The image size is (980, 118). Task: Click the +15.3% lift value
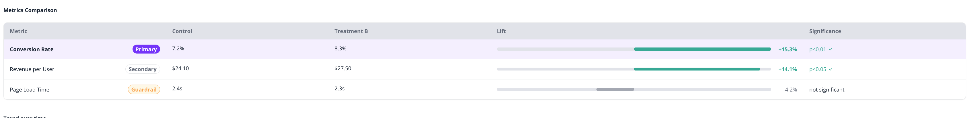pos(787,49)
